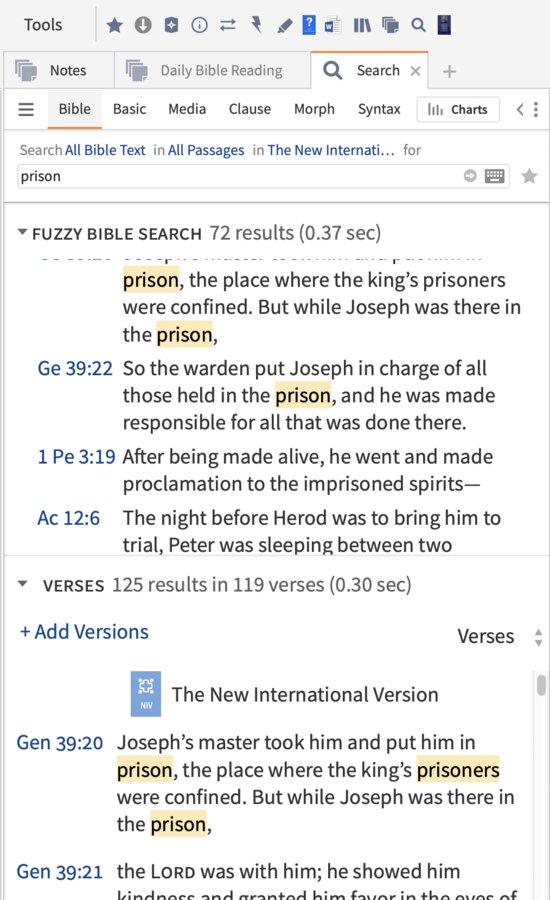Collapse the Fuzzy Bible Search section
Image resolution: width=550 pixels, height=900 pixels.
click(x=22, y=232)
